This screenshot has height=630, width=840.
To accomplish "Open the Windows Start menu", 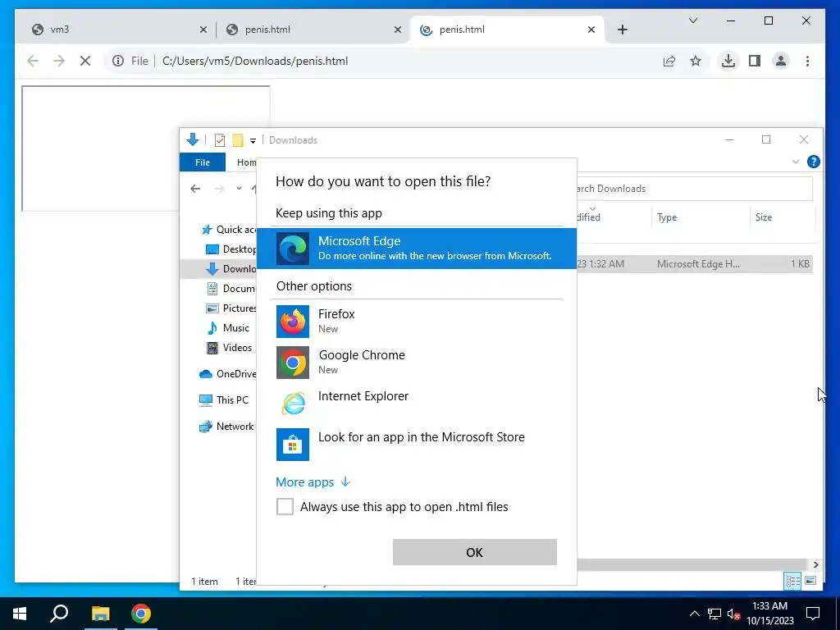I will pyautogui.click(x=20, y=614).
